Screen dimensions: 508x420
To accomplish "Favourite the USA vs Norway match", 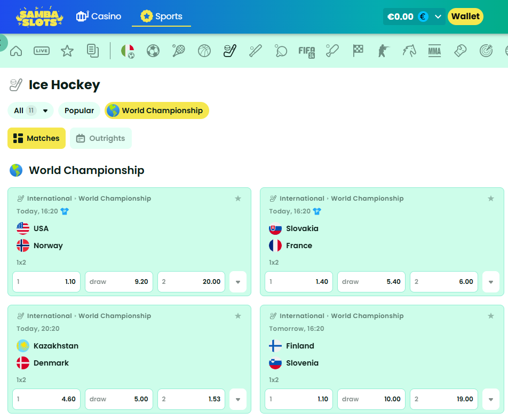I will tap(238, 199).
